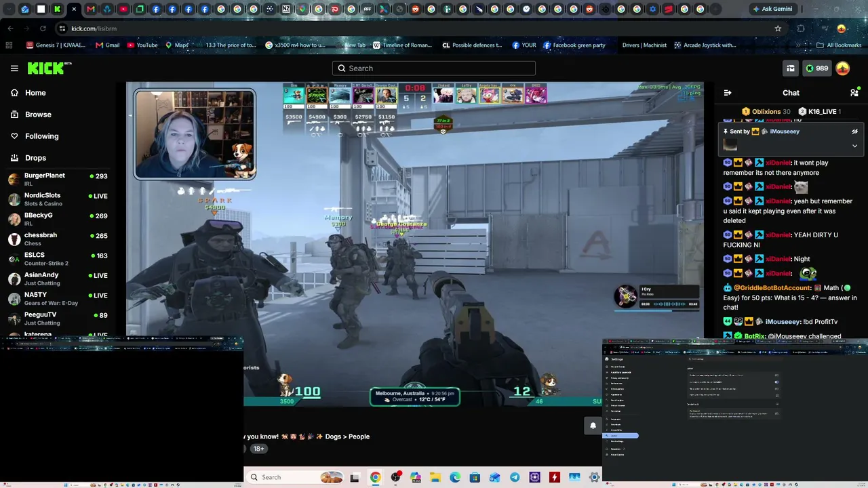
Task: Click the BotRix username in chat
Action: [x=755, y=336]
